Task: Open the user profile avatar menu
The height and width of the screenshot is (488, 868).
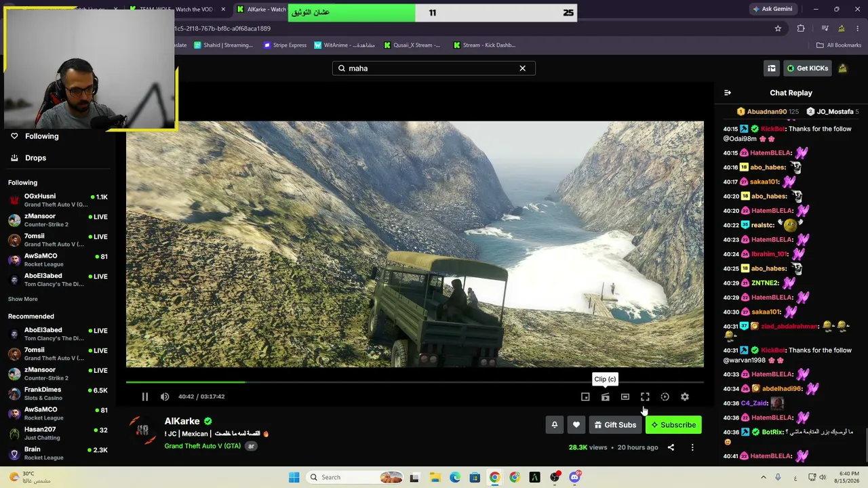Action: tap(843, 68)
